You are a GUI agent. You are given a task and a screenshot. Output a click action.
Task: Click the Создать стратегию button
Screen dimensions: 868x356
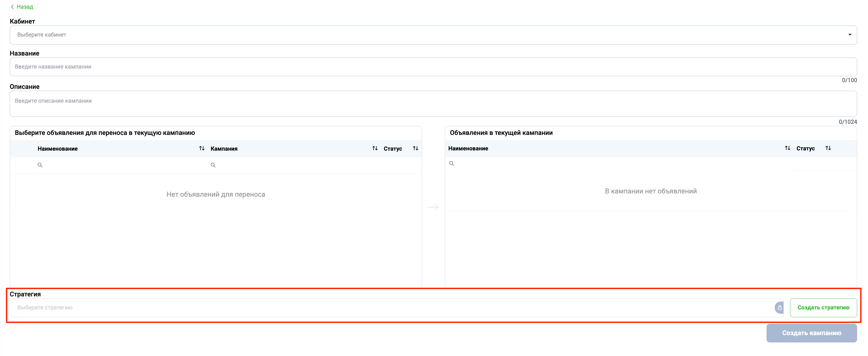[823, 308]
